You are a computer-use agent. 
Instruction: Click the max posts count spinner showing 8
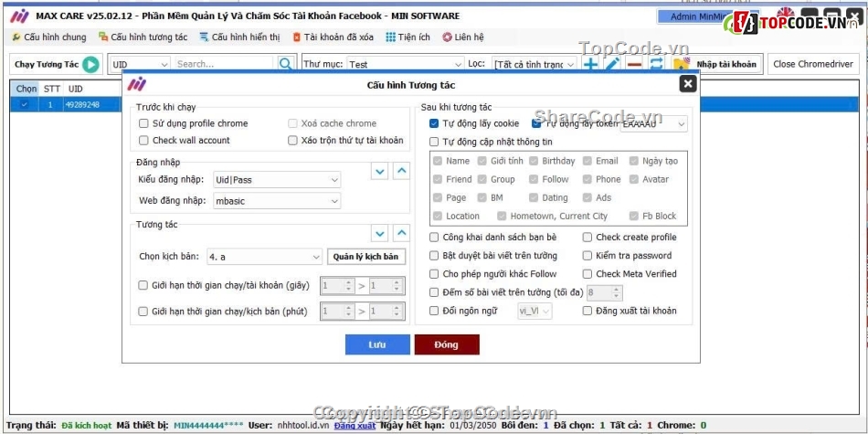coord(605,292)
